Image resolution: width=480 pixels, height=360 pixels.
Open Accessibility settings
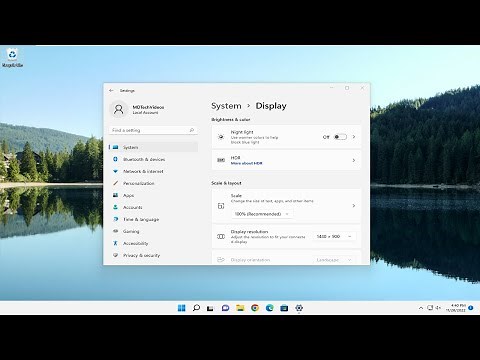[153, 243]
